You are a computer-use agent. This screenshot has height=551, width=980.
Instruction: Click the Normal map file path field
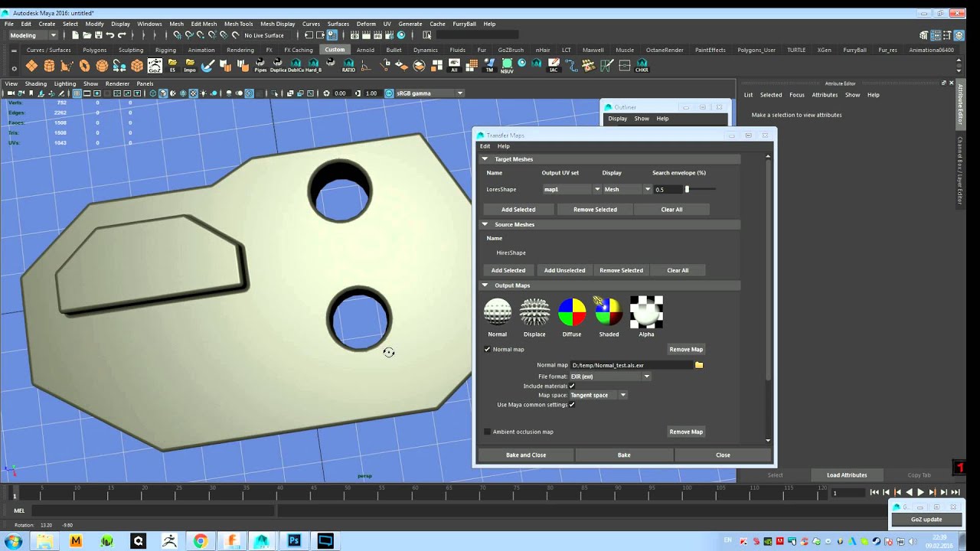point(631,365)
